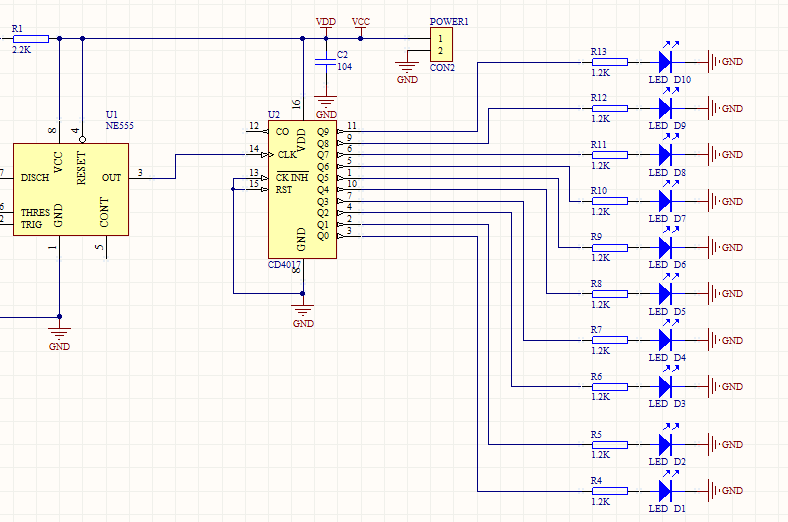
Task: Click the RST pin label on U2
Action: (284, 190)
